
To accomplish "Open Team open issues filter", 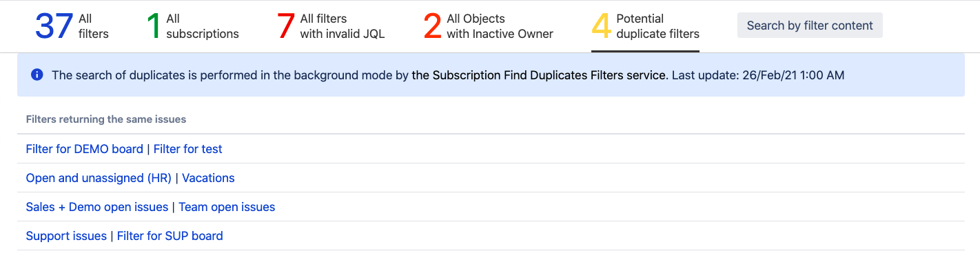I will point(227,207).
